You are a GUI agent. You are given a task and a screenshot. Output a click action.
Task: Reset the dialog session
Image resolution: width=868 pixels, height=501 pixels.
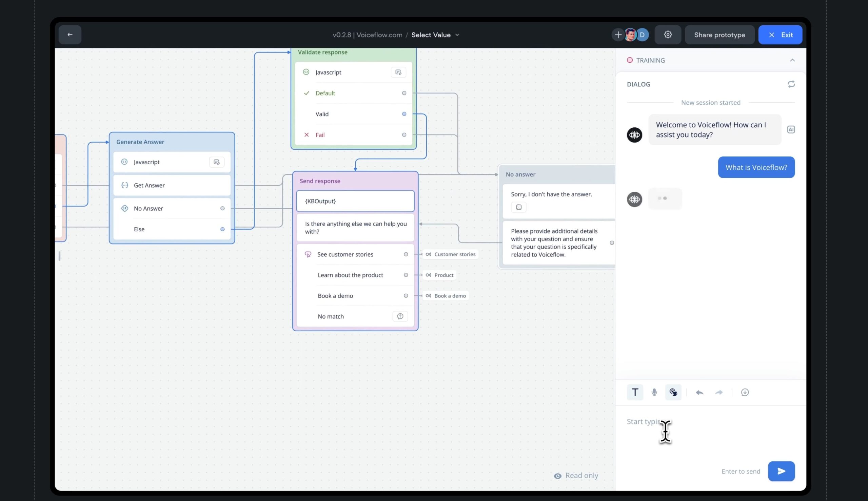[791, 84]
